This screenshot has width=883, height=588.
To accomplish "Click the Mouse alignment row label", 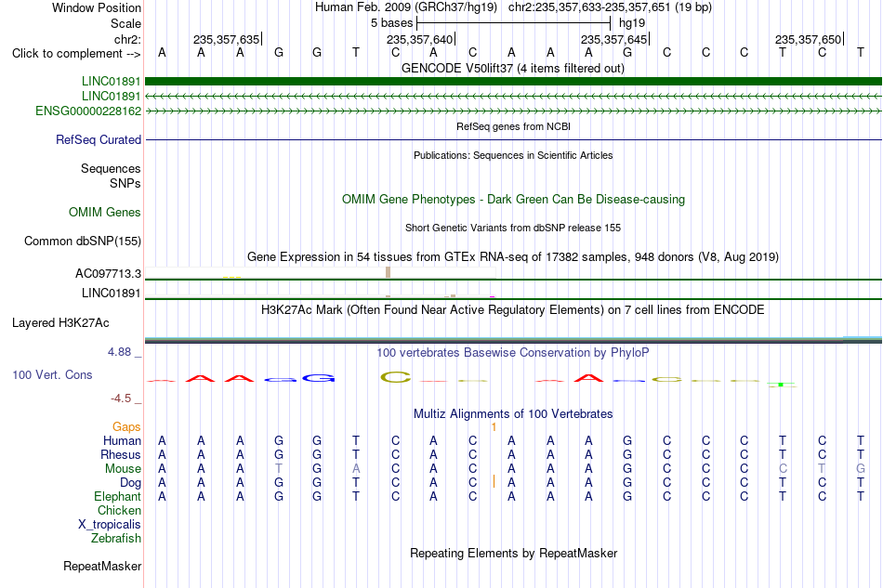I will pyautogui.click(x=123, y=469).
